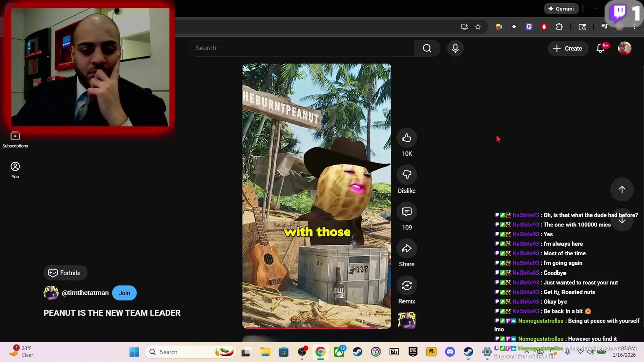This screenshot has height=362, width=644.
Task: Focus the YouTube Search field
Action: click(301, 48)
